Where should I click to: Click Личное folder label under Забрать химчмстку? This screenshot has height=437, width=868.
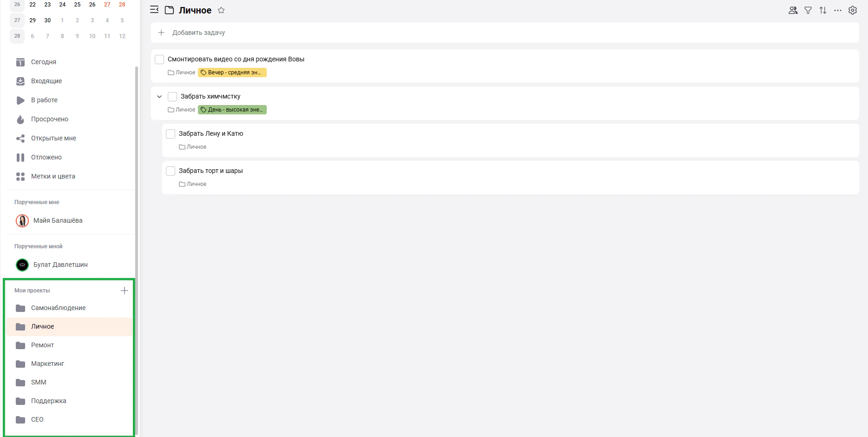[x=182, y=110]
